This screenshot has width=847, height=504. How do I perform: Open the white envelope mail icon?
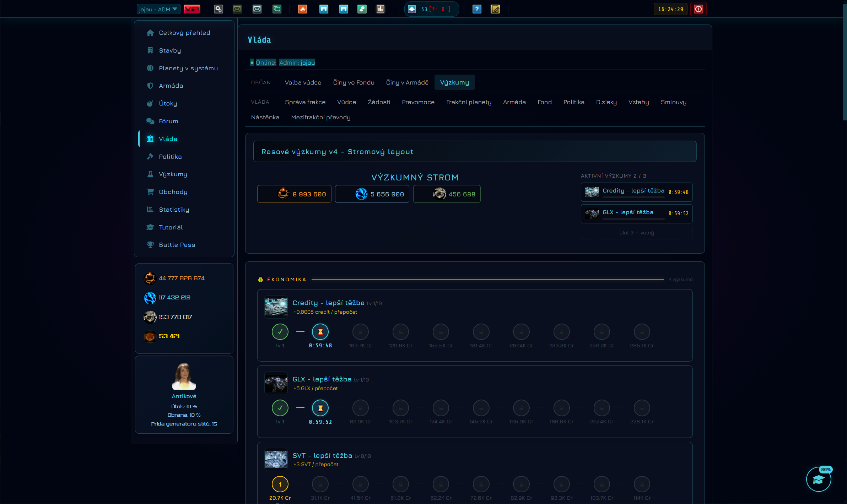(257, 9)
